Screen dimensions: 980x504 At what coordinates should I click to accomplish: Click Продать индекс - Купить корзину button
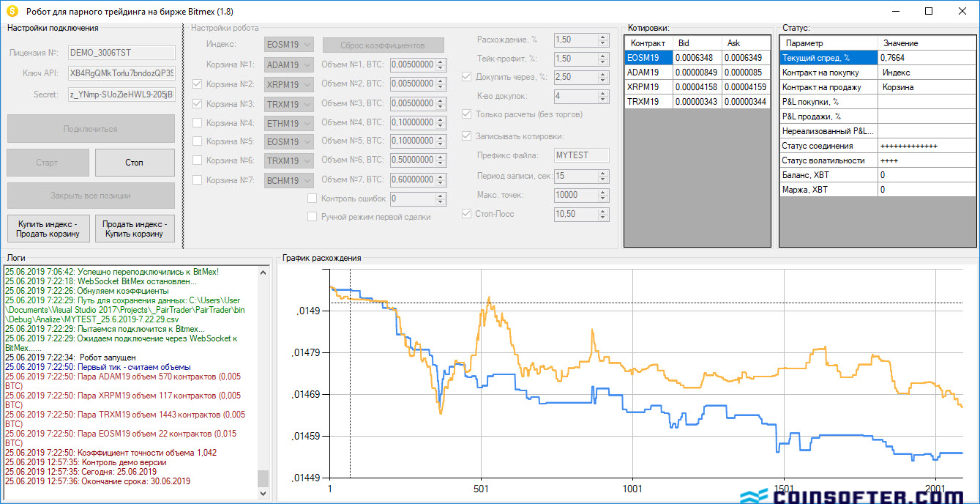tap(135, 229)
